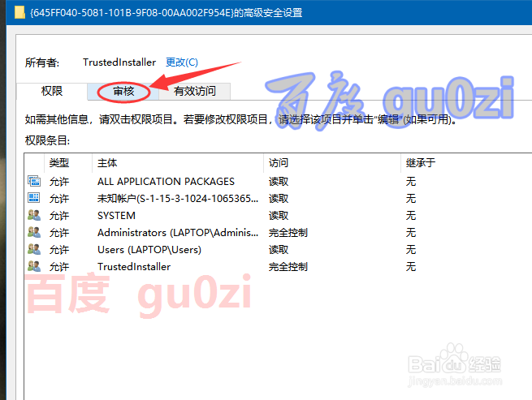Click the ALL APPLICATION PACKAGES row icon
532x400 pixels.
coord(34,182)
